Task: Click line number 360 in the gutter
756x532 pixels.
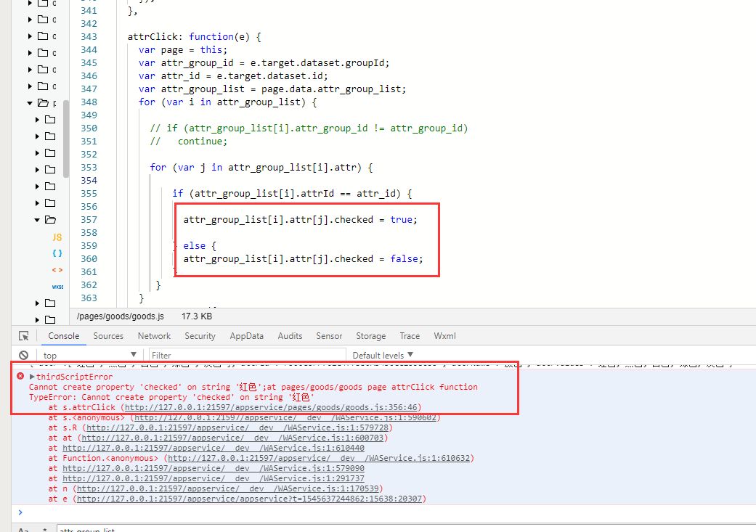Action: [x=89, y=259]
